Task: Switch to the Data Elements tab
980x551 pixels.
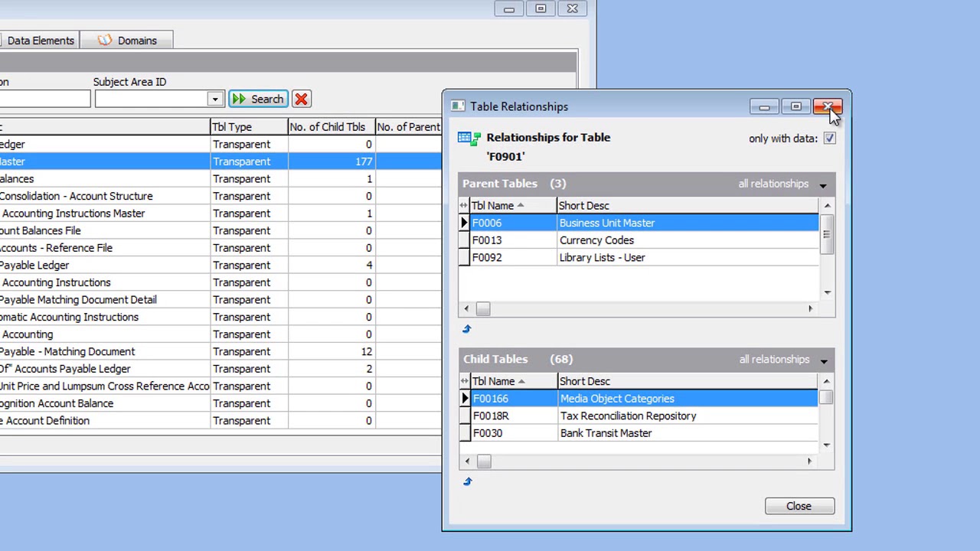Action: click(40, 41)
